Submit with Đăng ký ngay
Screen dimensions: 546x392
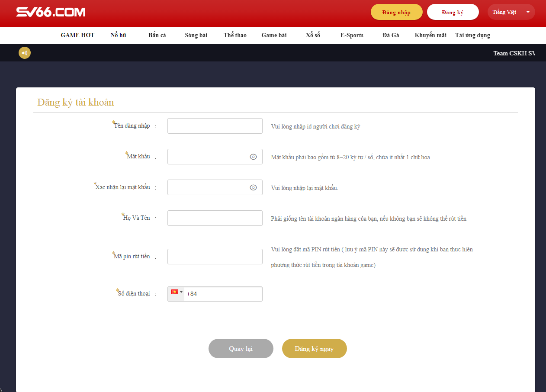click(314, 348)
